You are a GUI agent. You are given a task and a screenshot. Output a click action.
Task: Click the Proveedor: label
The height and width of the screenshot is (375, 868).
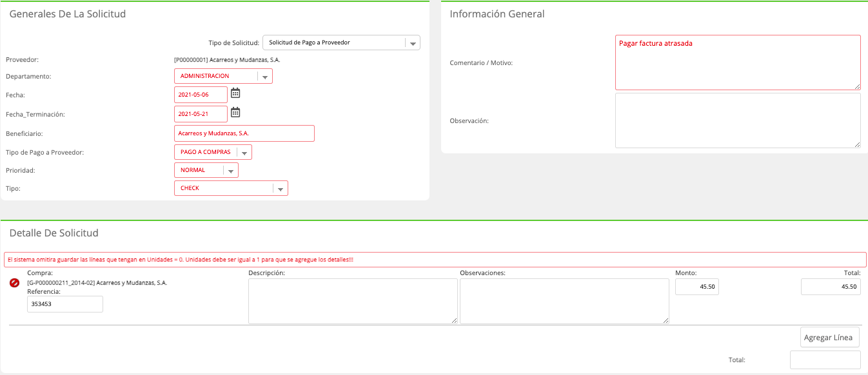pyautogui.click(x=23, y=60)
